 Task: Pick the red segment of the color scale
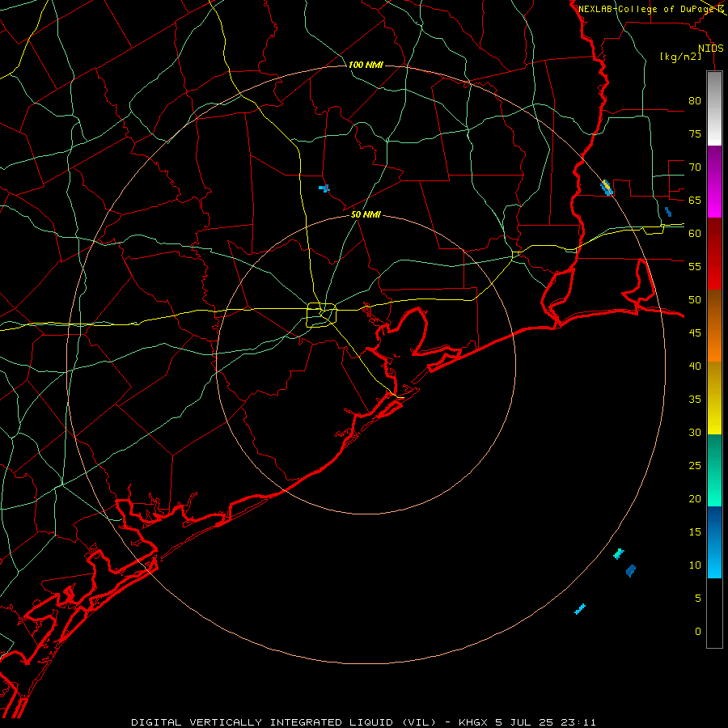pyautogui.click(x=714, y=253)
